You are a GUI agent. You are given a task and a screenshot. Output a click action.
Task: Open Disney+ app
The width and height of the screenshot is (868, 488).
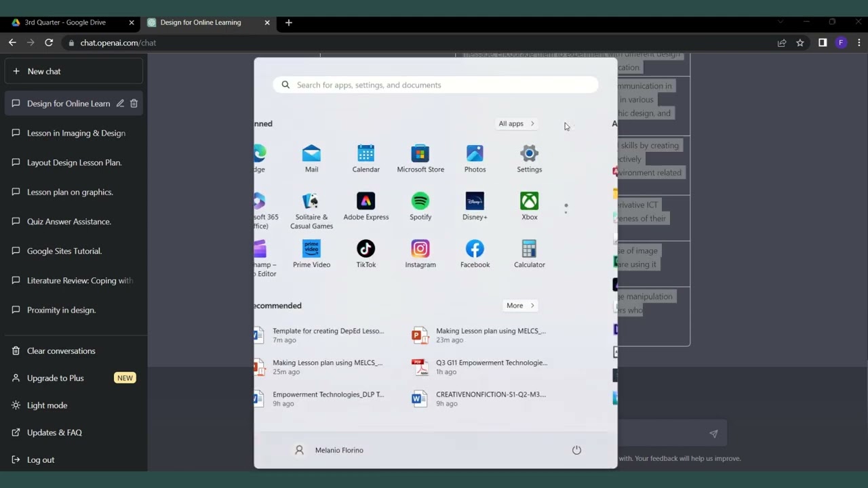pyautogui.click(x=475, y=207)
